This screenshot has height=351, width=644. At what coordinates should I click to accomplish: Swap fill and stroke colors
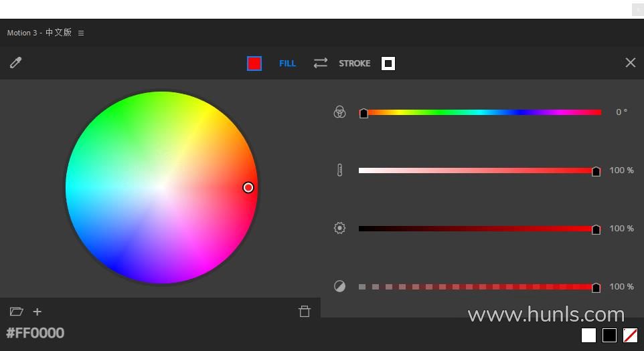point(321,63)
